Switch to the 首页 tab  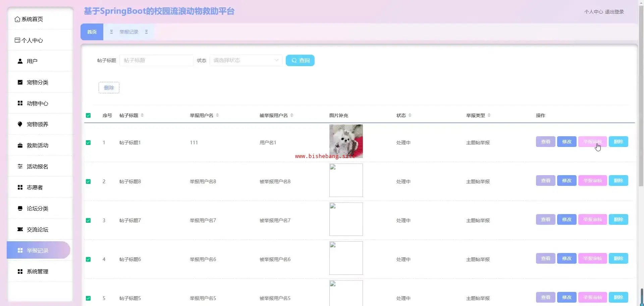[92, 32]
